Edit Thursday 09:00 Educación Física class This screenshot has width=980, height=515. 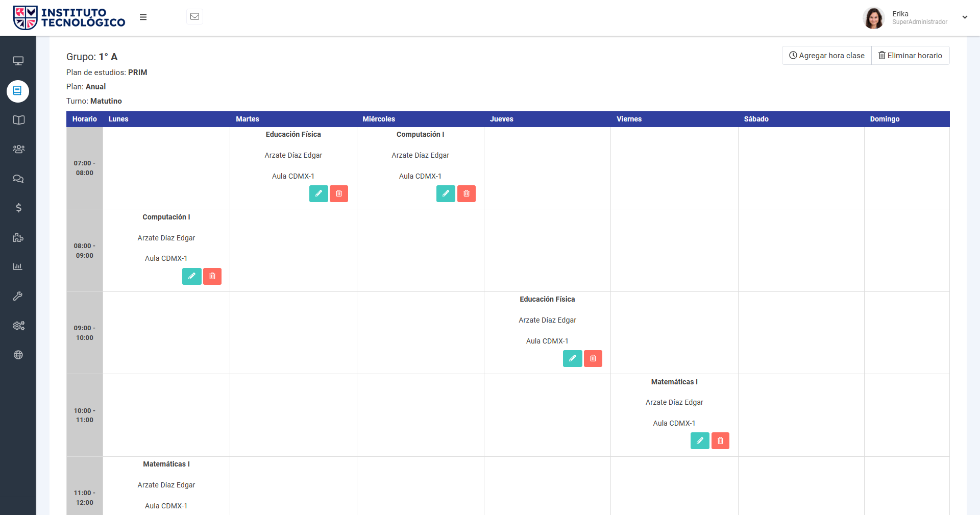[573, 358]
